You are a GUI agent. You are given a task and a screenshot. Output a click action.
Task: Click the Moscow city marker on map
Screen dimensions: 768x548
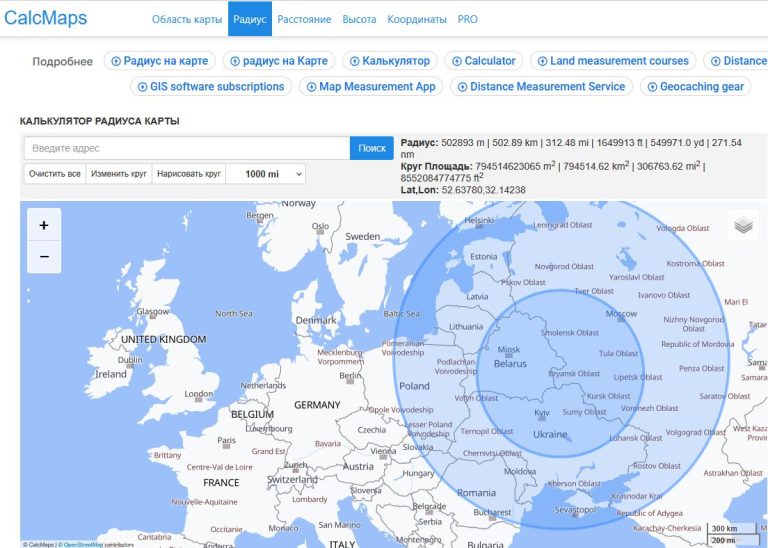coord(621,319)
